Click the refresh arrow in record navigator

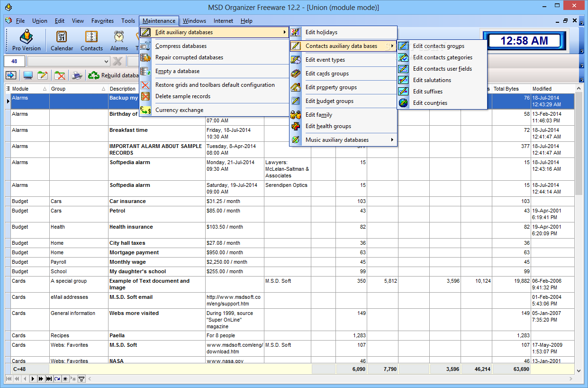[x=57, y=379]
